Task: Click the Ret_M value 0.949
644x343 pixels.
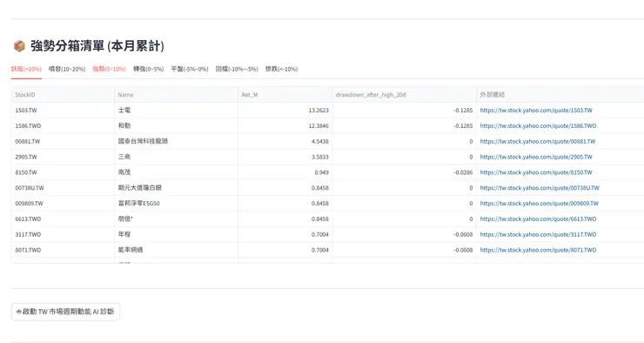Action: pyautogui.click(x=285, y=172)
